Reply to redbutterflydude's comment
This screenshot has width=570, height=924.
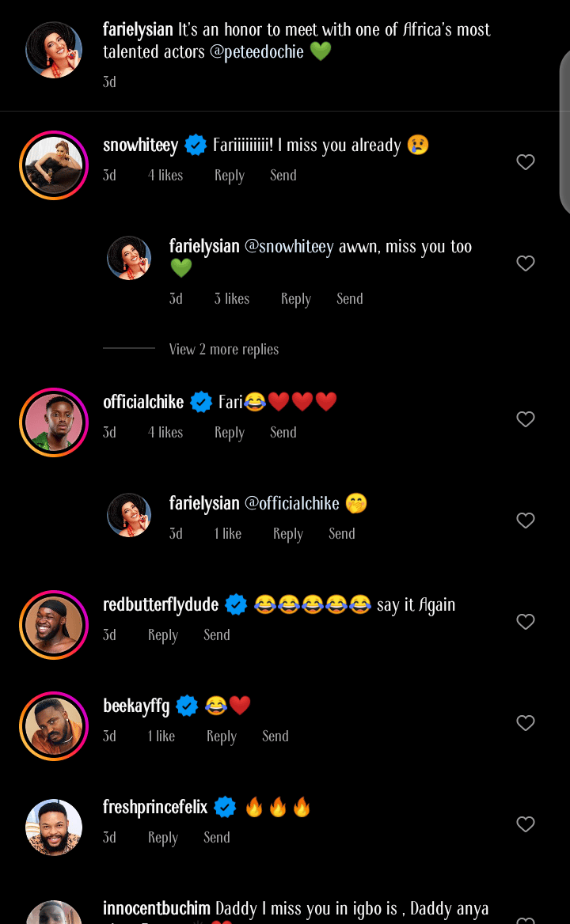tap(162, 635)
